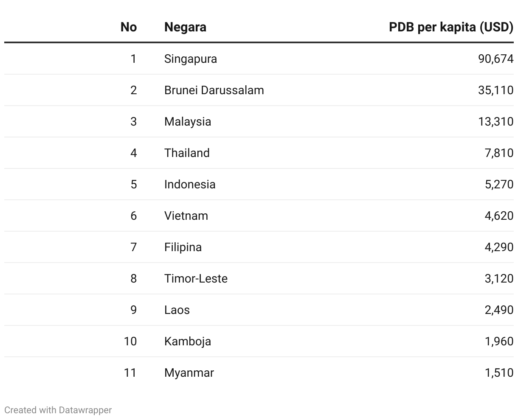
Task: Select Vietnam in the Negara column
Action: click(186, 216)
